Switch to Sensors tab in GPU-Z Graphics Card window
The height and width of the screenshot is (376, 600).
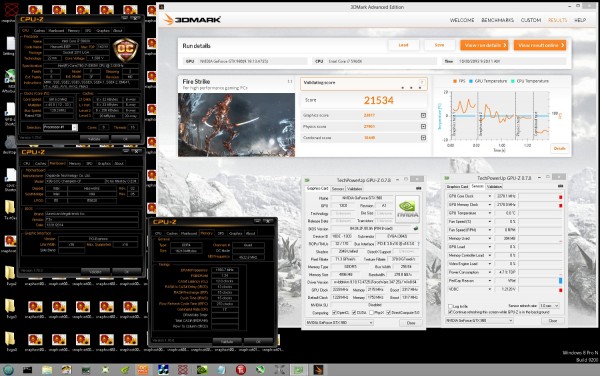click(x=338, y=189)
